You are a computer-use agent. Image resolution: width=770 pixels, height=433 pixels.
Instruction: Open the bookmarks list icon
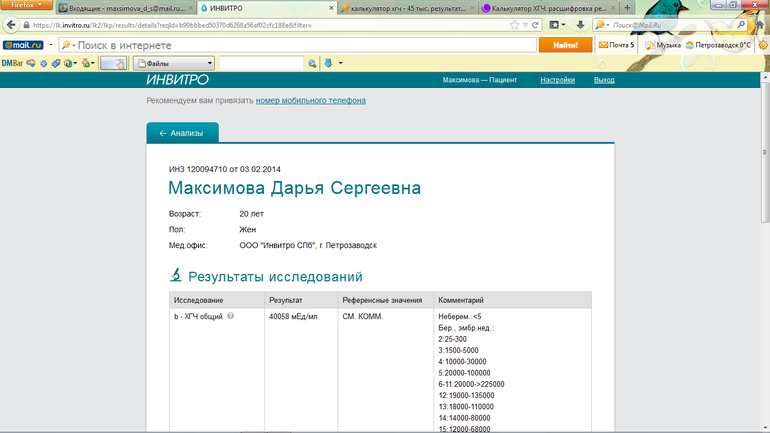pos(554,25)
